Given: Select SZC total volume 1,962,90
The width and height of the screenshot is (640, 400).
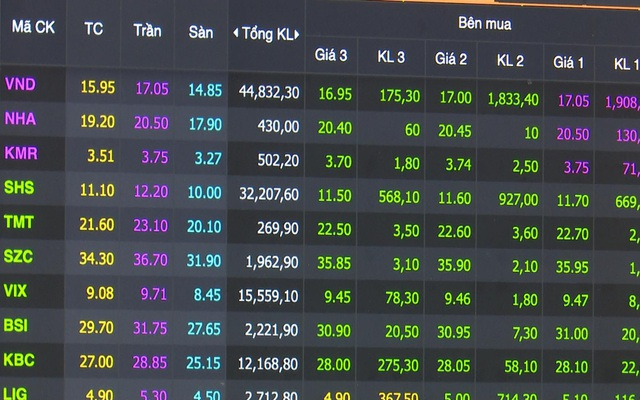Looking at the screenshot, I should coord(272,262).
